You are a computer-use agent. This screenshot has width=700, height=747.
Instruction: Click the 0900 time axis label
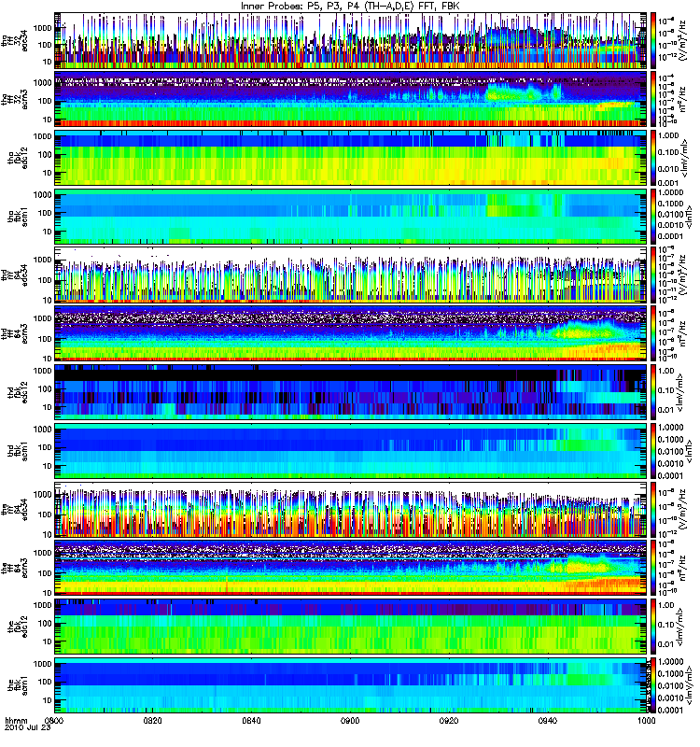(350, 720)
